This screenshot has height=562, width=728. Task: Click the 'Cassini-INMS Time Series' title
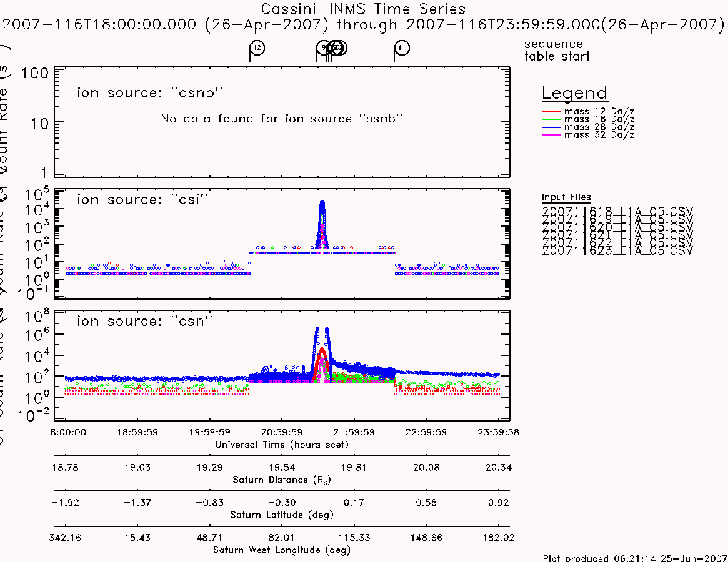click(363, 9)
